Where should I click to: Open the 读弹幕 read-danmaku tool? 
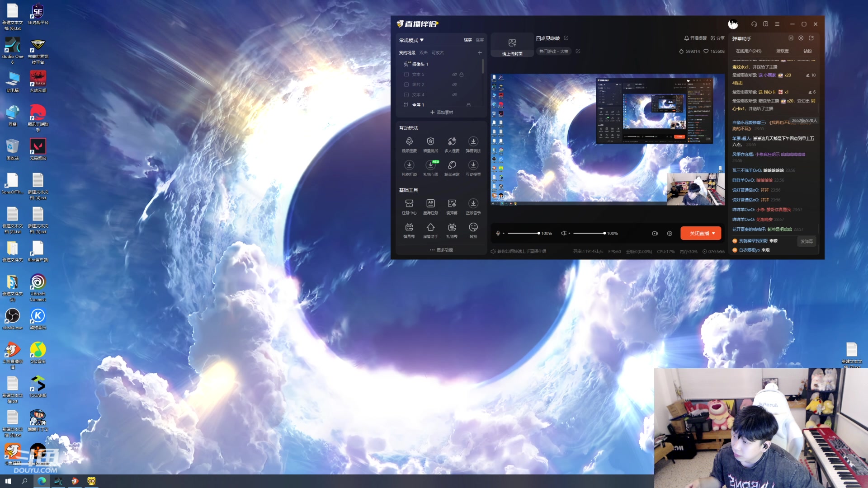[x=452, y=204]
